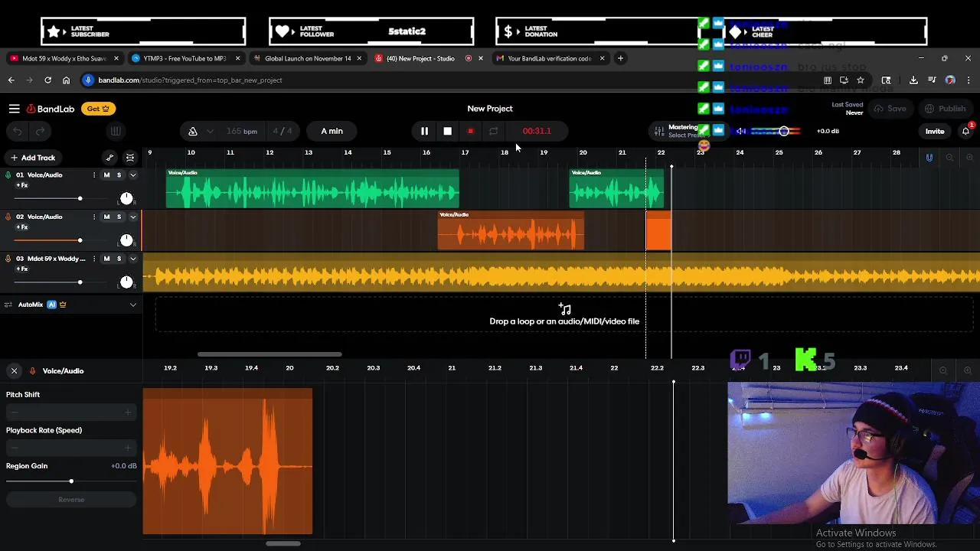The image size is (980, 551).
Task: Click the + Fx button on track 02
Action: click(x=22, y=227)
